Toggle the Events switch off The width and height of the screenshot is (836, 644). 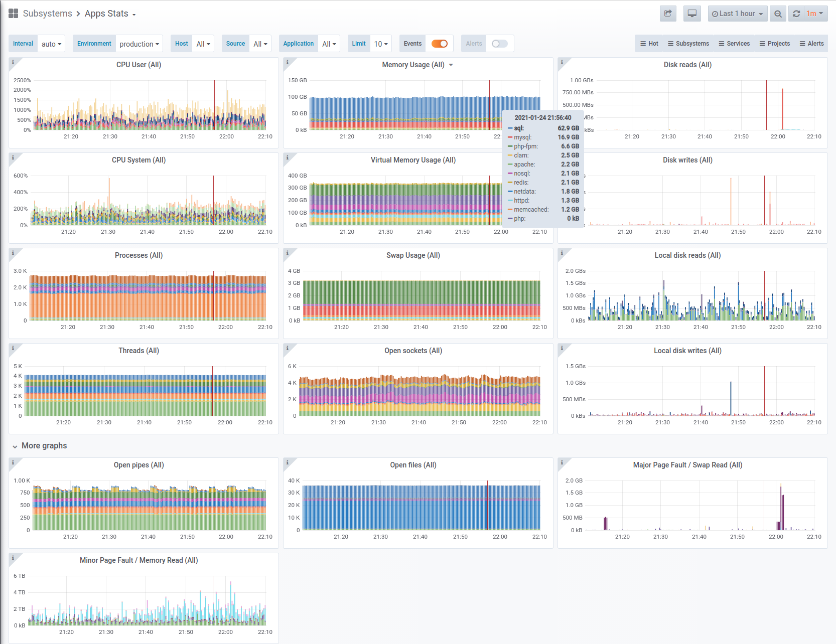[440, 44]
